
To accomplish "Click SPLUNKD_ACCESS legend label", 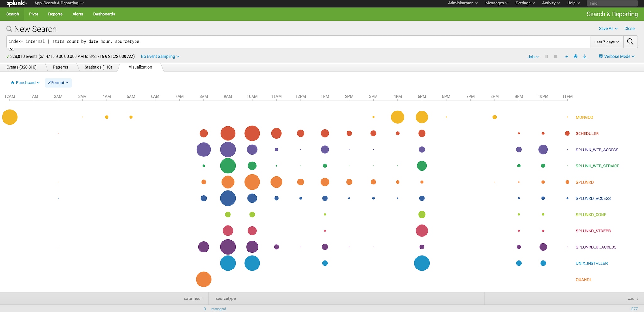I will (593, 198).
